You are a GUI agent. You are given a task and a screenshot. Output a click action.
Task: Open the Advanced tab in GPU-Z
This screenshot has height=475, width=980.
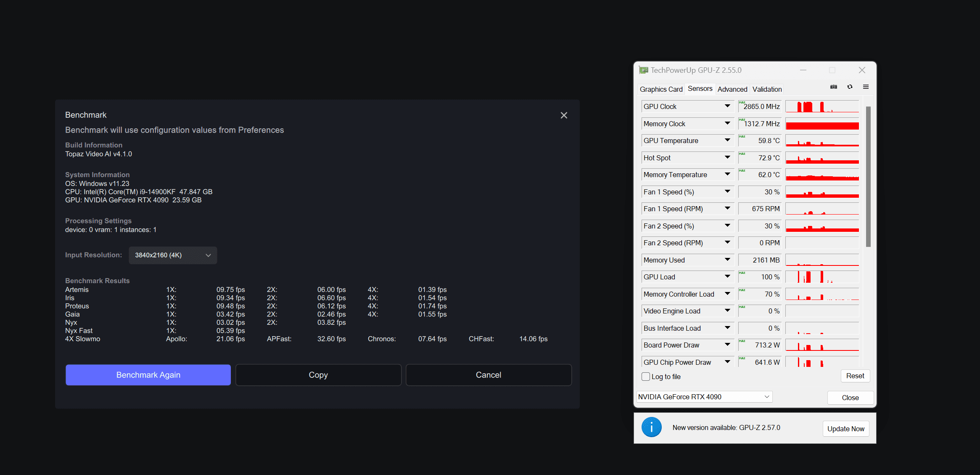point(732,89)
